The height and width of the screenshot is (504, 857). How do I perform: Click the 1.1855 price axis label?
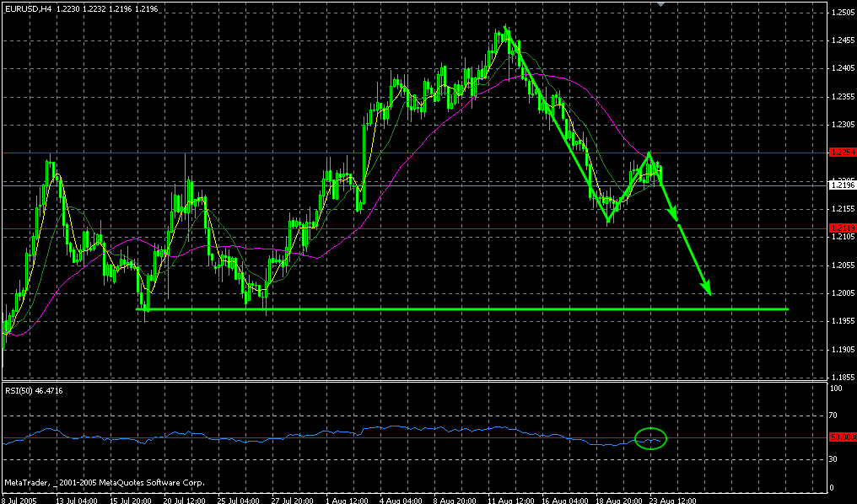tap(843, 378)
